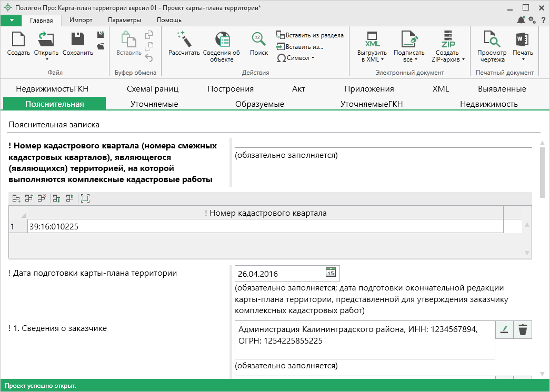The height and width of the screenshot is (392, 550).
Task: Open the Образуемые section tab
Action: [x=259, y=104]
